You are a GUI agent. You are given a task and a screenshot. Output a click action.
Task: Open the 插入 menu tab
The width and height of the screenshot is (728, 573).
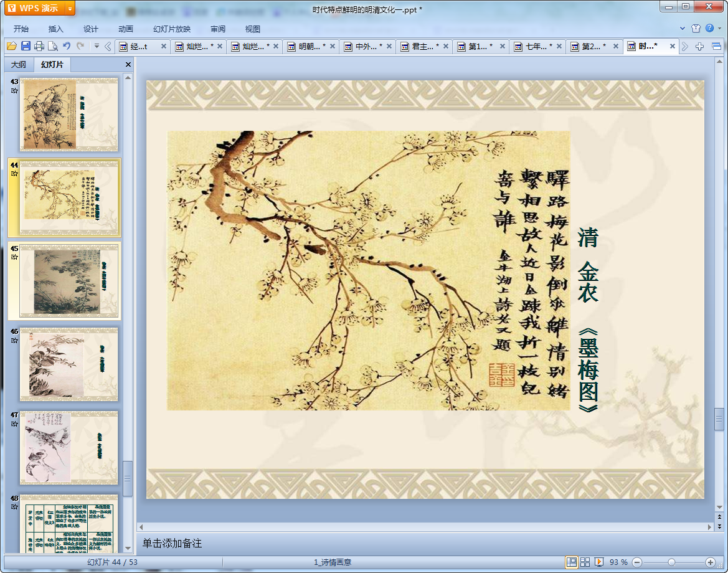(x=55, y=29)
